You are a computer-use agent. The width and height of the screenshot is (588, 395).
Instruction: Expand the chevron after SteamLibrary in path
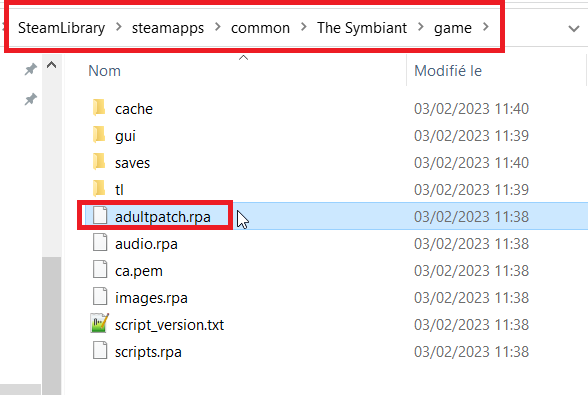point(118,27)
